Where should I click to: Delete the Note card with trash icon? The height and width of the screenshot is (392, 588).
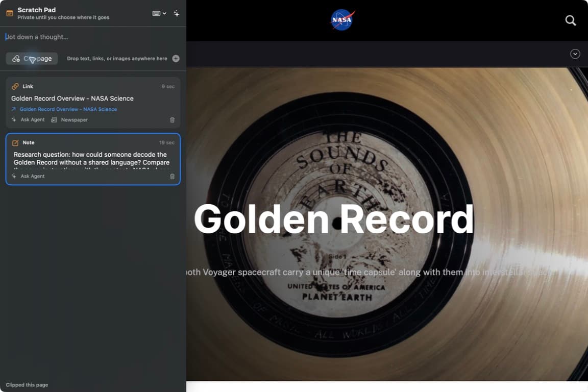[173, 176]
